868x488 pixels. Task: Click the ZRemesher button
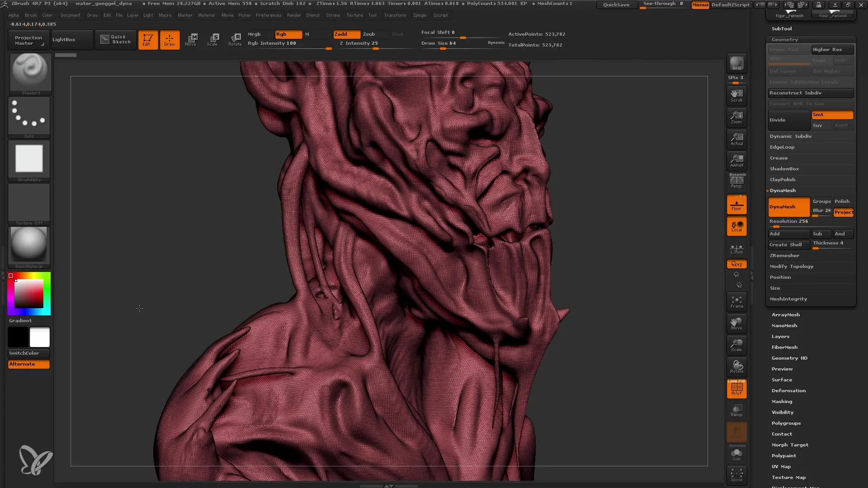point(785,255)
